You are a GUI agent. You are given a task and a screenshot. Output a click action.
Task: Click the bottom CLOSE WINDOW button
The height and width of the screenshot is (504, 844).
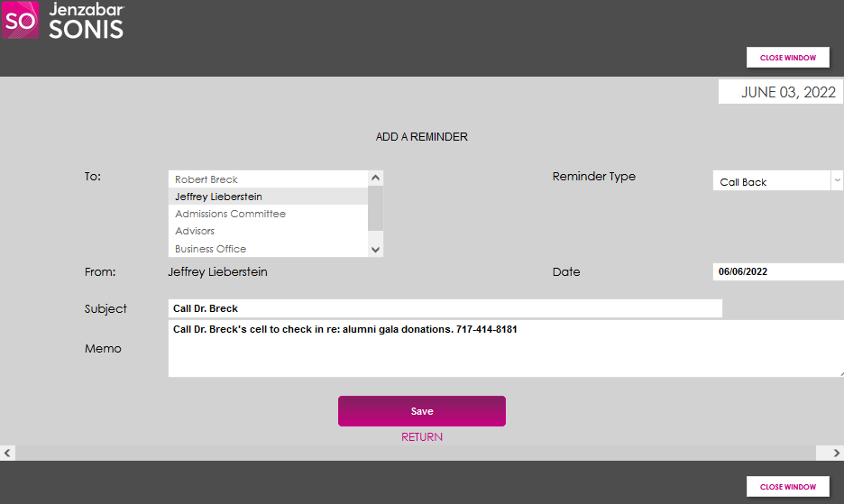pos(787,487)
